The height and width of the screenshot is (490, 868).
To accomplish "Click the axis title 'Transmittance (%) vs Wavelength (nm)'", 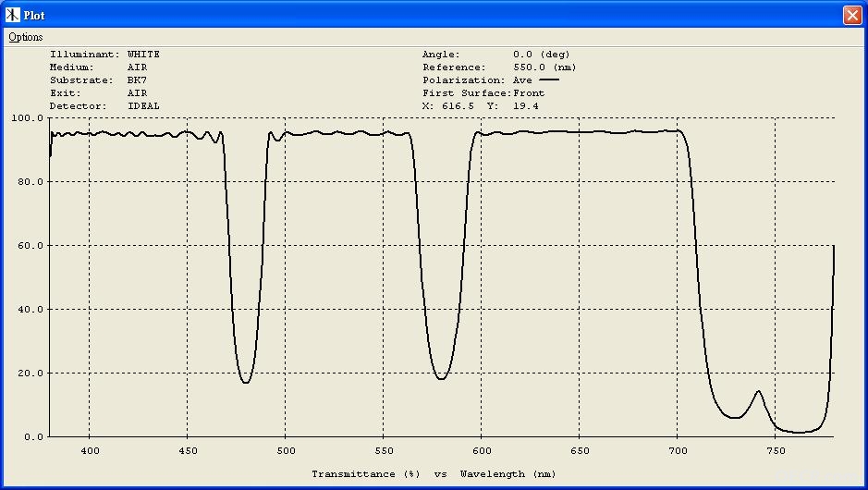I will click(x=434, y=474).
